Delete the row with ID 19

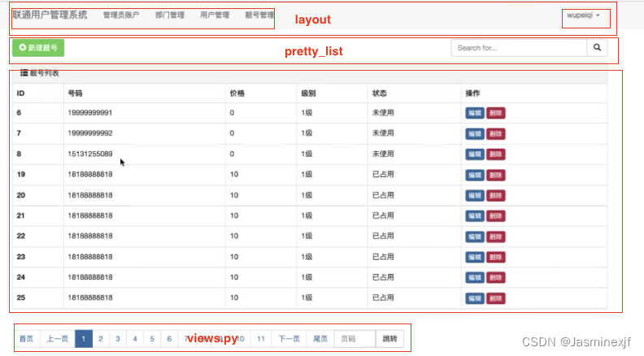pyautogui.click(x=496, y=175)
